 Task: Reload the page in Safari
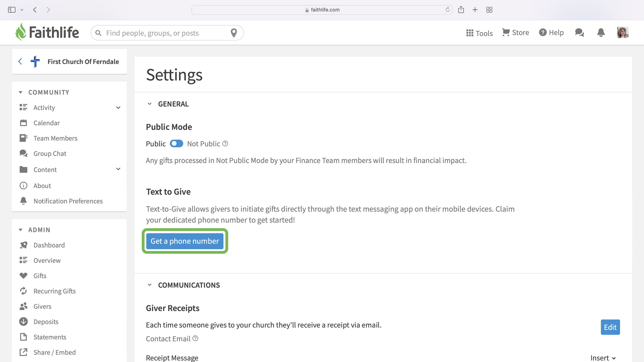point(448,10)
